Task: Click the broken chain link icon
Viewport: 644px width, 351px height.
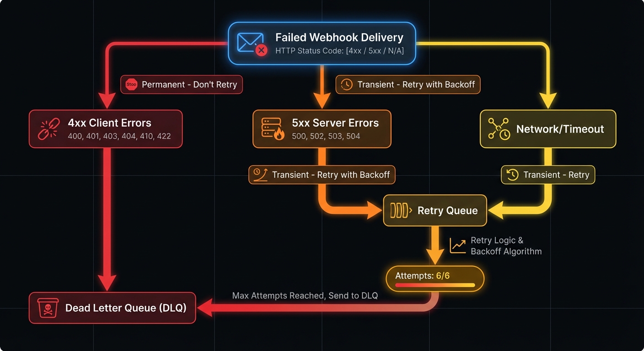Action: (49, 129)
